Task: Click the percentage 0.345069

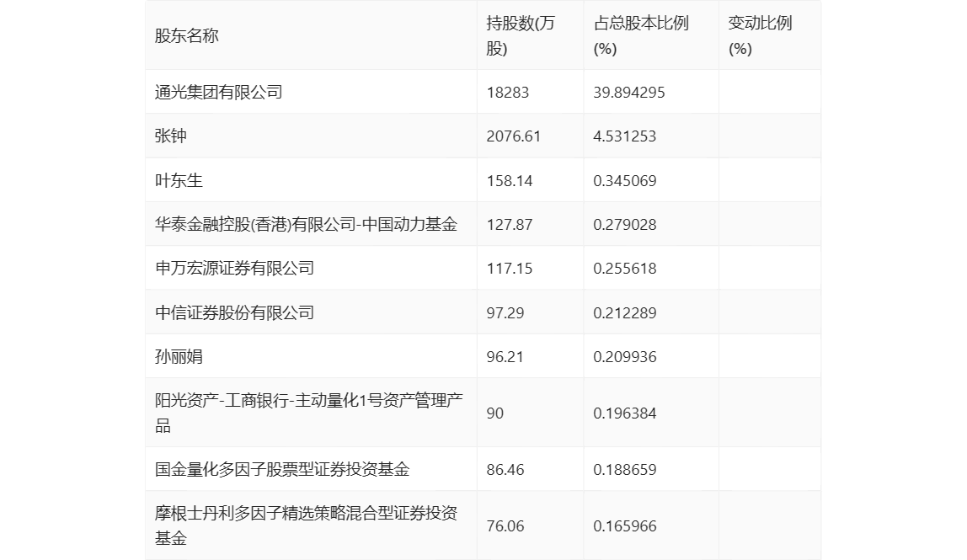Action: 625,181
